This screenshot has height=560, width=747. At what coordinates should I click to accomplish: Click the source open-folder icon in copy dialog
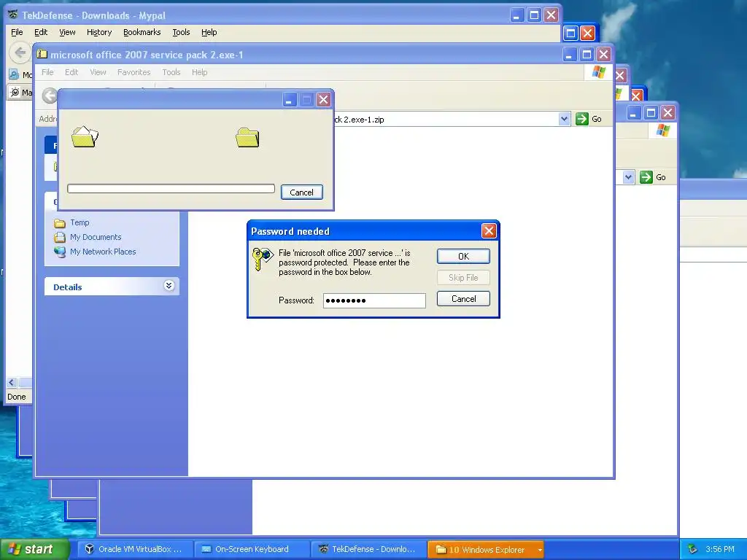pos(85,136)
